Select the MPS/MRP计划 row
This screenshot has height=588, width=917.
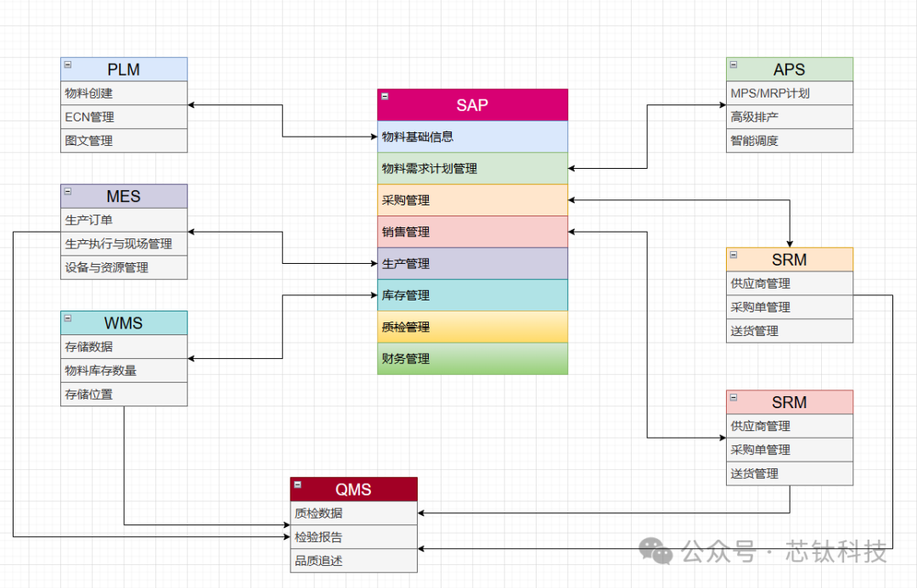click(790, 93)
